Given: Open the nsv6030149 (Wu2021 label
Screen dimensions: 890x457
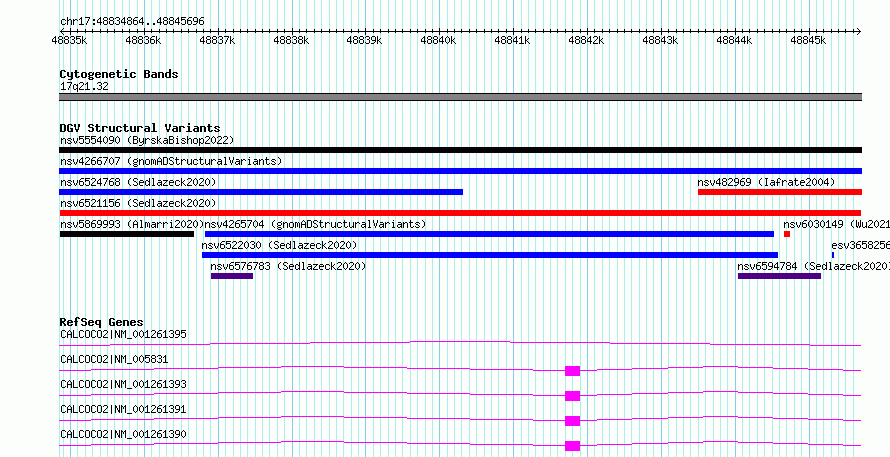Looking at the screenshot, I should 836,224.
